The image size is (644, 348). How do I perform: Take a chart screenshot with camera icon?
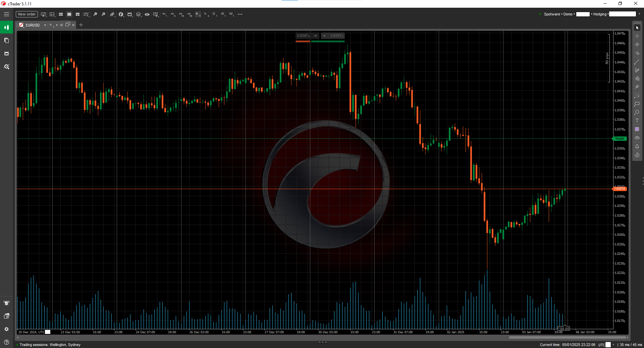tap(637, 138)
